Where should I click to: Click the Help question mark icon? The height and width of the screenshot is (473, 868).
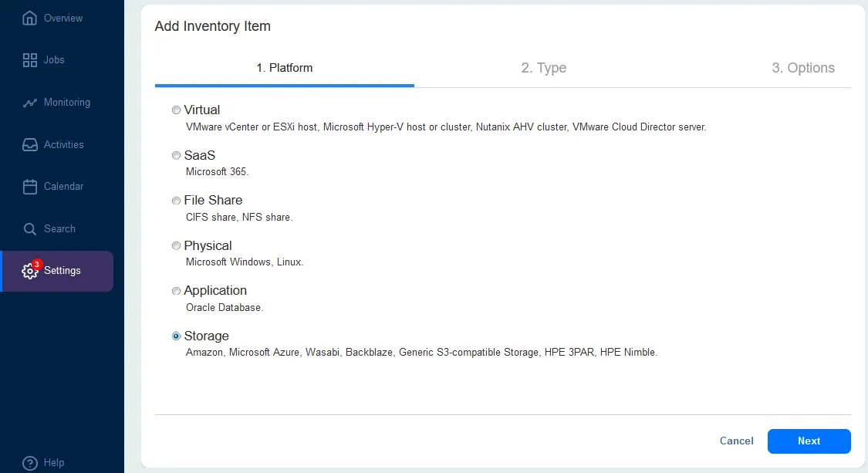click(29, 462)
